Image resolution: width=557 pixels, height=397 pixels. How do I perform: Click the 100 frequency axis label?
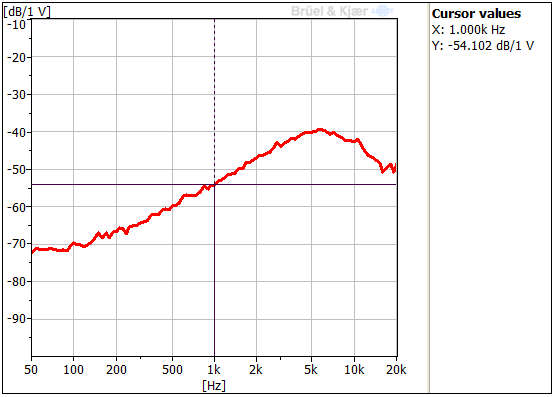pyautogui.click(x=74, y=370)
